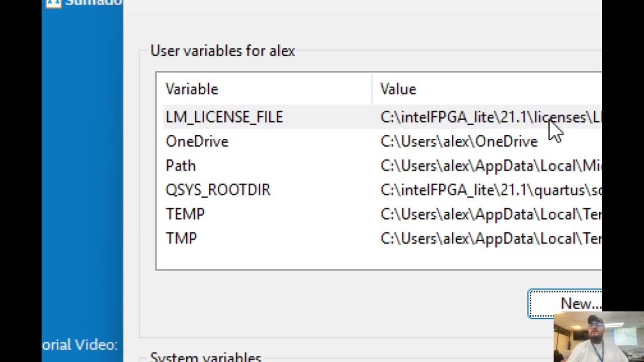Viewport: 644px width, 362px height.
Task: Click the New... button for user variables
Action: (x=565, y=304)
